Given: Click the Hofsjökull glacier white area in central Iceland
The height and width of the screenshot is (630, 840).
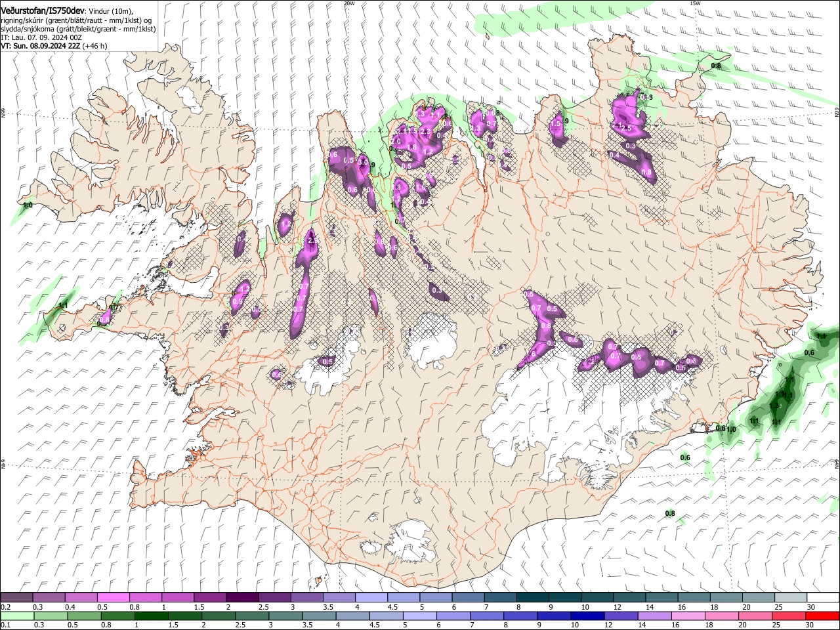Looking at the screenshot, I should pyautogui.click(x=432, y=341).
